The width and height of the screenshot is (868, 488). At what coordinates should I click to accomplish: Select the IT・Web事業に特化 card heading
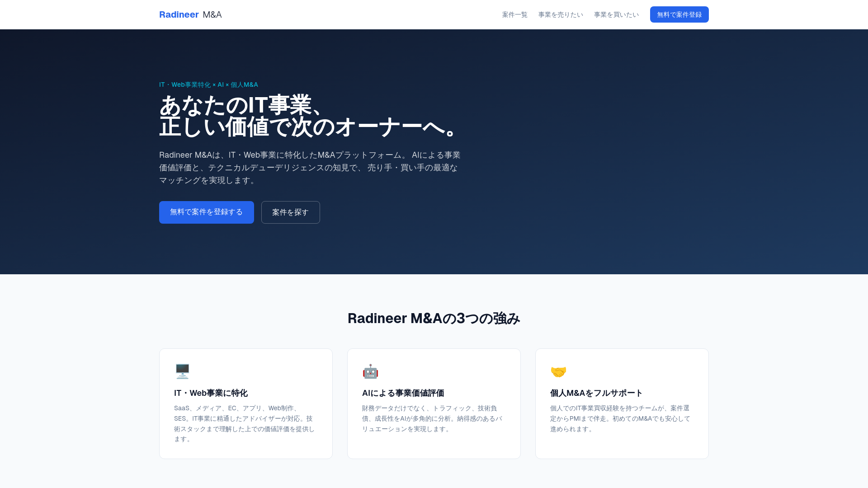pos(211,393)
